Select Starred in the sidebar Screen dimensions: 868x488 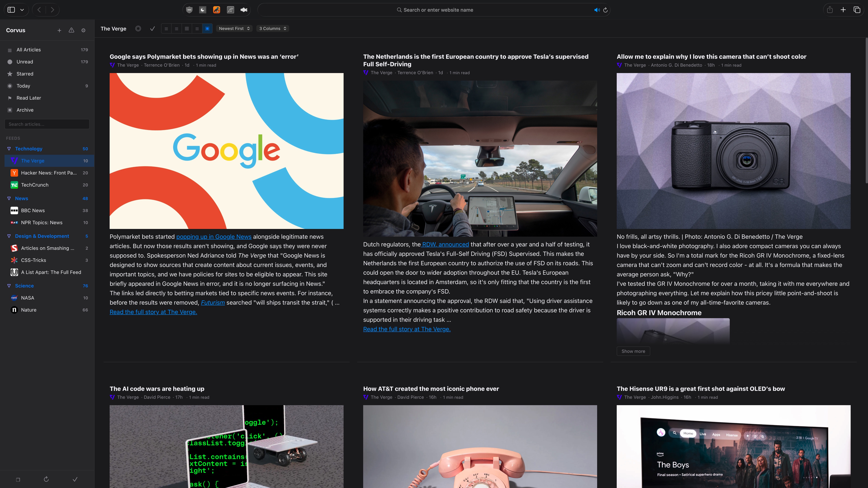point(25,73)
